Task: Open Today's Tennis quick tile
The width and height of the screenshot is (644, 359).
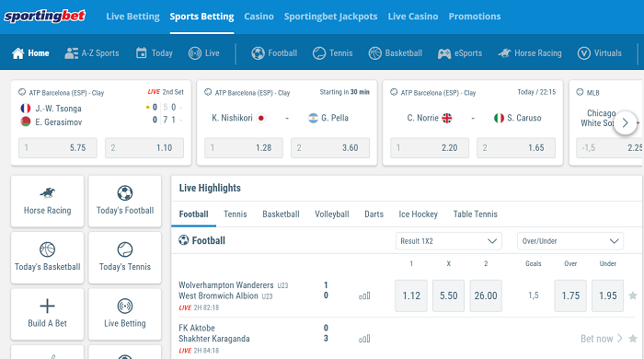Action: click(125, 258)
